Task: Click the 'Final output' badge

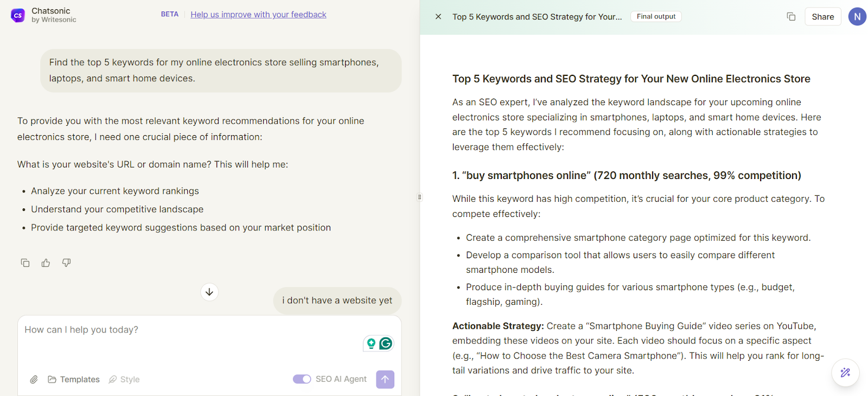Action: pos(656,17)
